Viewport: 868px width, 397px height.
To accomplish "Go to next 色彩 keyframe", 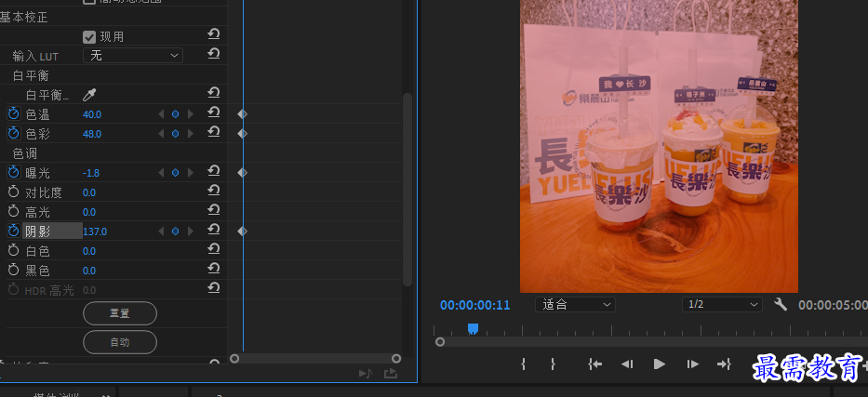I will [191, 133].
